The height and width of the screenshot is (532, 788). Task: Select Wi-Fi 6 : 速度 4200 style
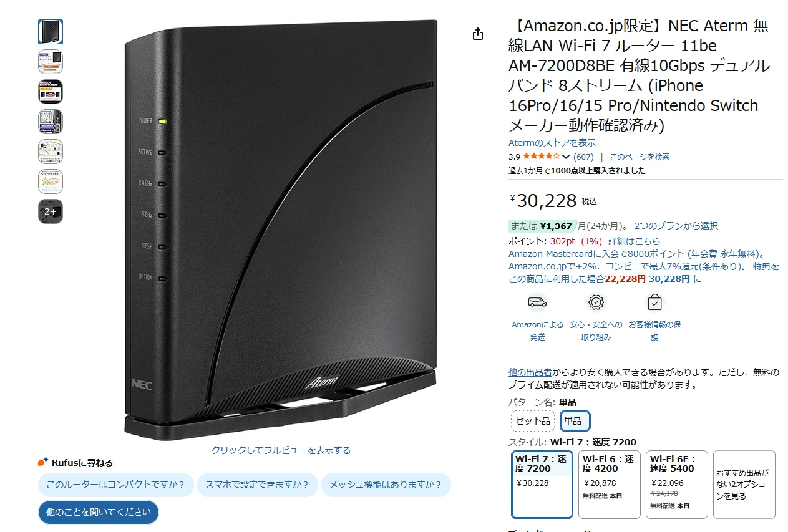[610, 485]
